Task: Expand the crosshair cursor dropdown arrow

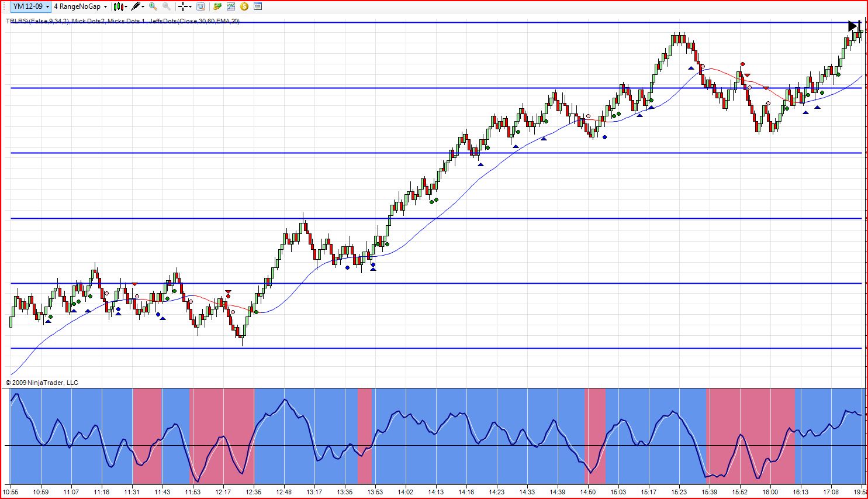Action: point(191,6)
